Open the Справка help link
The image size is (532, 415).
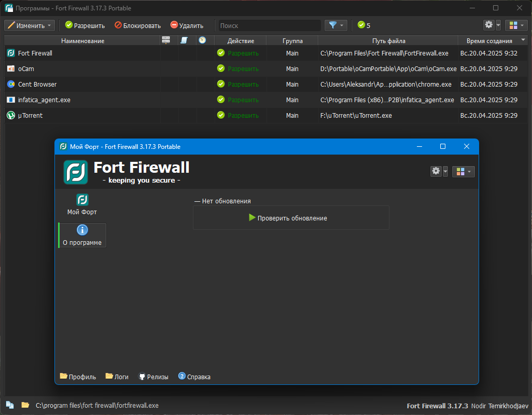point(194,377)
